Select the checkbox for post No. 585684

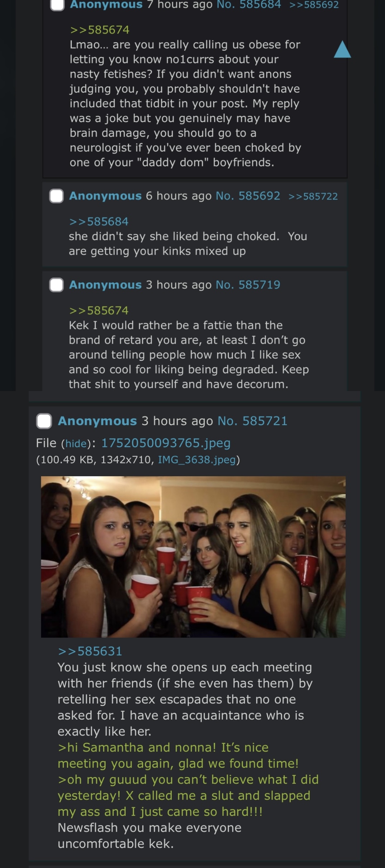(x=57, y=5)
